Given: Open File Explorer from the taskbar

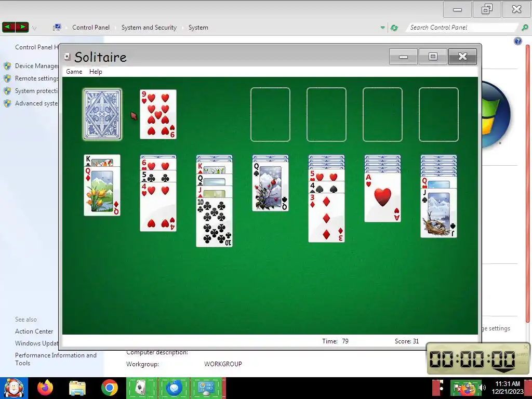Looking at the screenshot, I should (x=77, y=388).
